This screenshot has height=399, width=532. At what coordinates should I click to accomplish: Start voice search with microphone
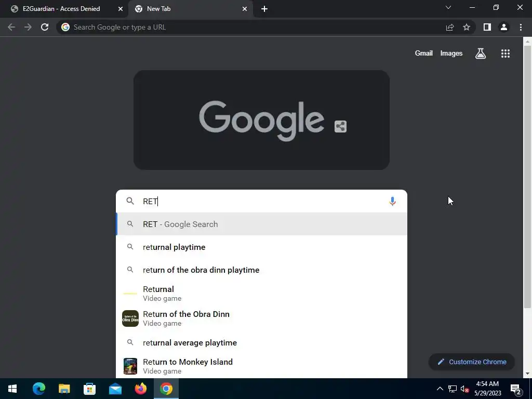click(392, 201)
